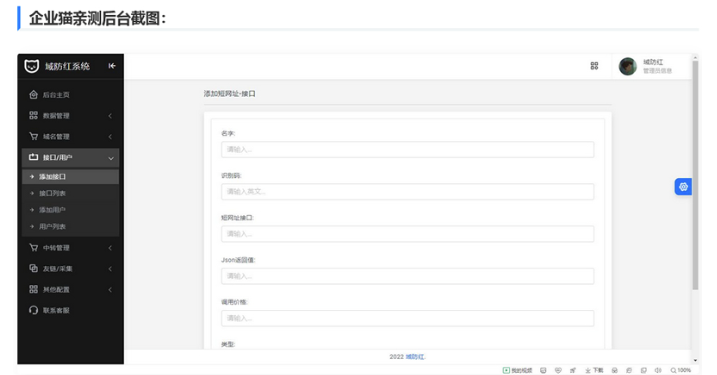Click the cat logo of 城防红系统
The image size is (717, 375).
tap(32, 66)
